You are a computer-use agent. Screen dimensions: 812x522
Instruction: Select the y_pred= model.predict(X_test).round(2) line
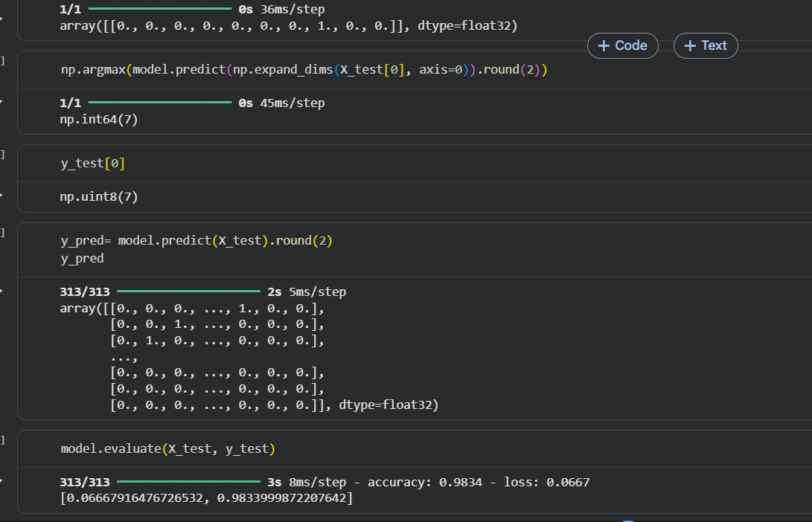pos(196,241)
